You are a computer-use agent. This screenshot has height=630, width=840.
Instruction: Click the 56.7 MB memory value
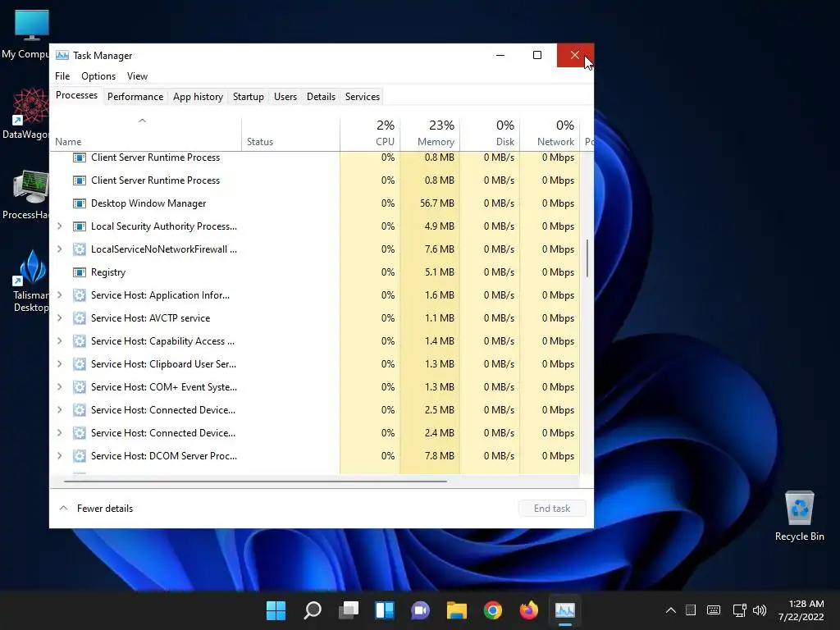click(437, 203)
